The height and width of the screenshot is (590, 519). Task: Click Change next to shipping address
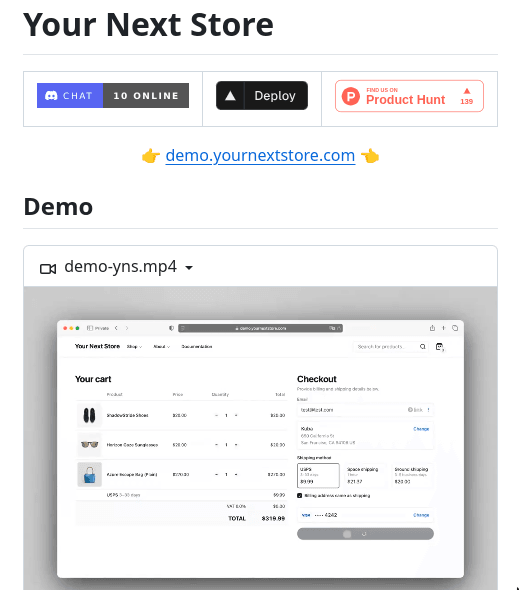tap(421, 429)
